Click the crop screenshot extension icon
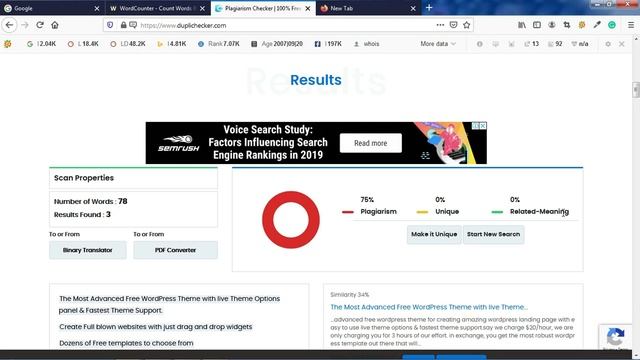Image resolution: width=640 pixels, height=360 pixels. point(567,25)
